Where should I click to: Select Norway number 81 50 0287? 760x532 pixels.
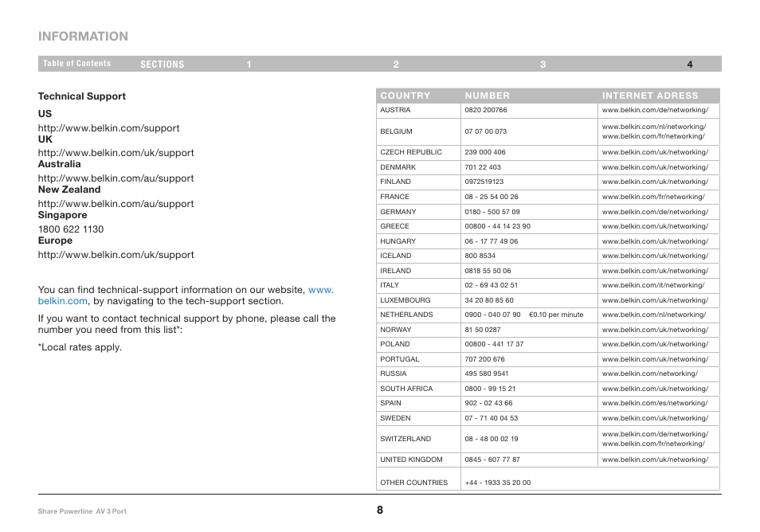click(482, 330)
